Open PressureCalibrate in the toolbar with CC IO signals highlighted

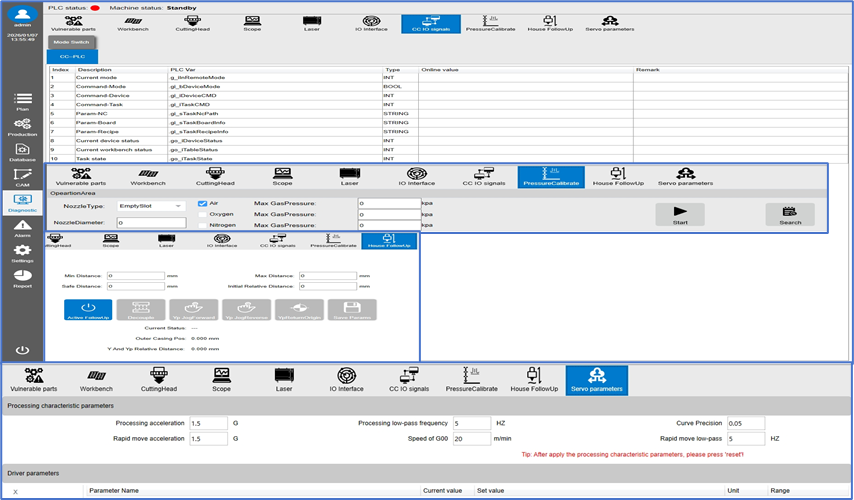coord(491,23)
